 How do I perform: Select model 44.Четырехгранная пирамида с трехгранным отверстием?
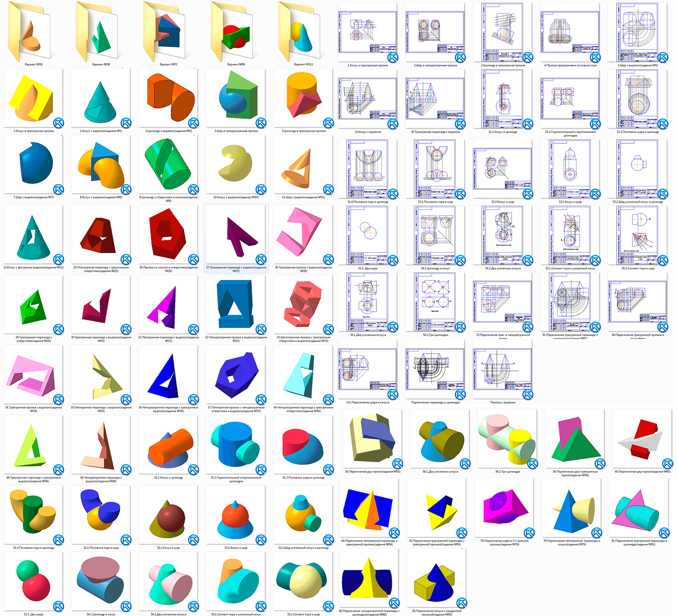[303, 375]
